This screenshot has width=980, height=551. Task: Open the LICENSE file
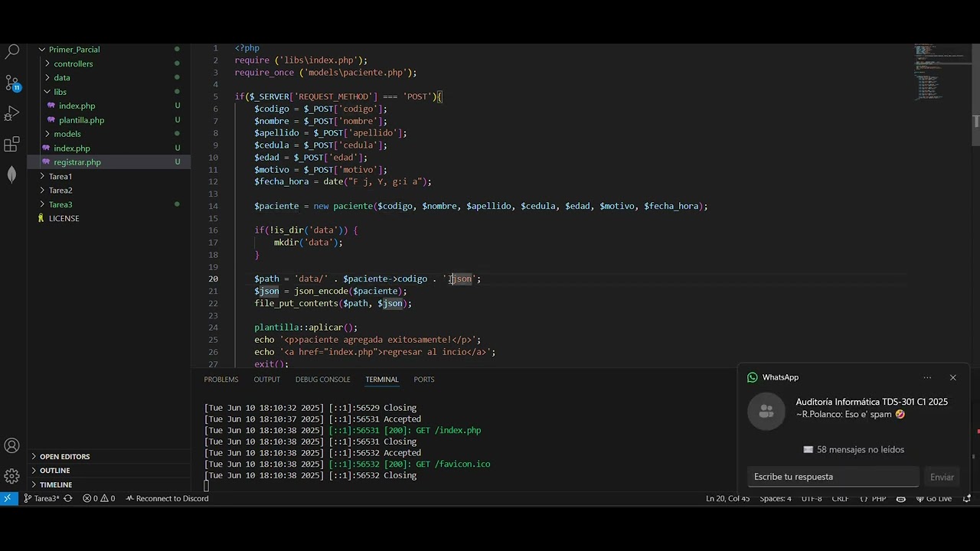coord(64,218)
